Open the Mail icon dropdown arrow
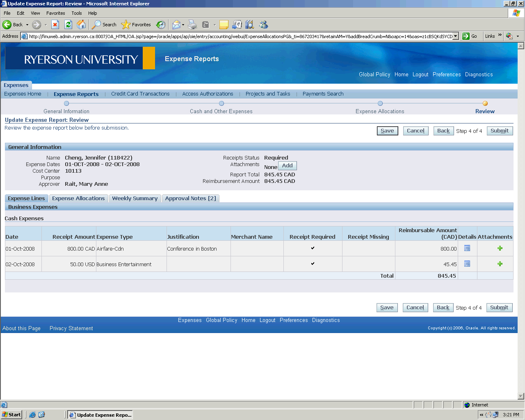Screen dimensions: 525x420 click(x=183, y=25)
